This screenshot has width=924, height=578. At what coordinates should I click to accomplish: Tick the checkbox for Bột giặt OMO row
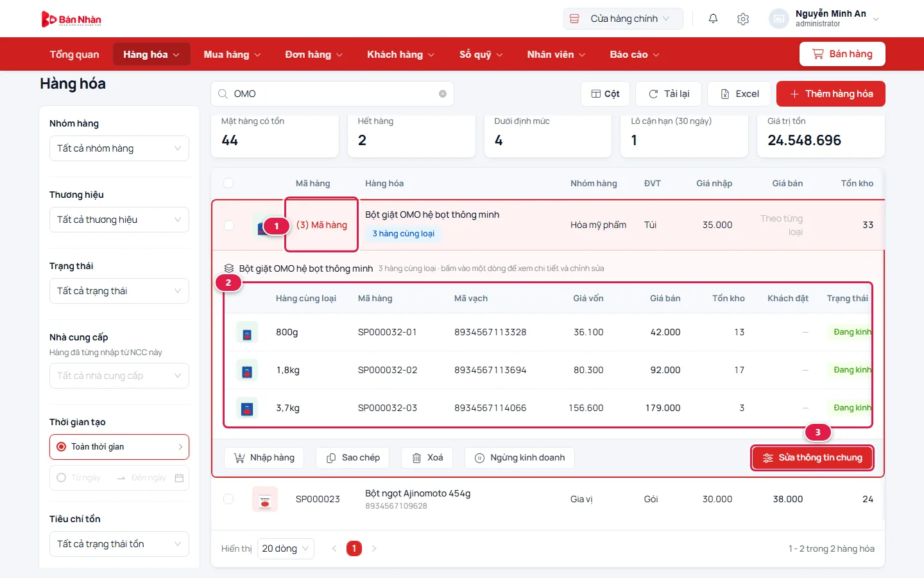pyautogui.click(x=228, y=225)
